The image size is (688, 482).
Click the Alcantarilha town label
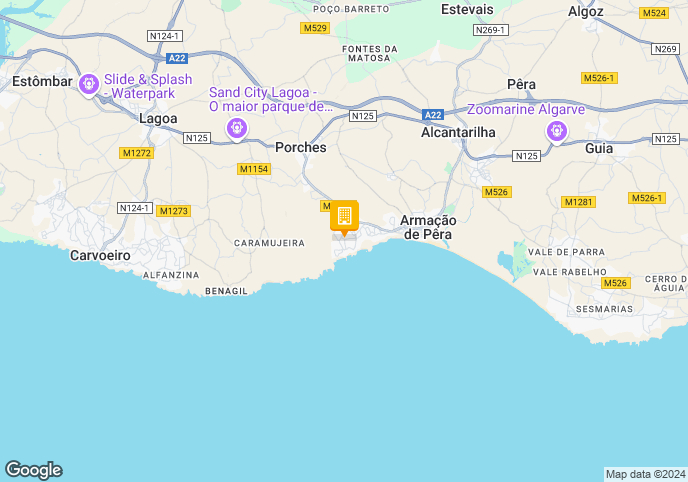(x=458, y=132)
